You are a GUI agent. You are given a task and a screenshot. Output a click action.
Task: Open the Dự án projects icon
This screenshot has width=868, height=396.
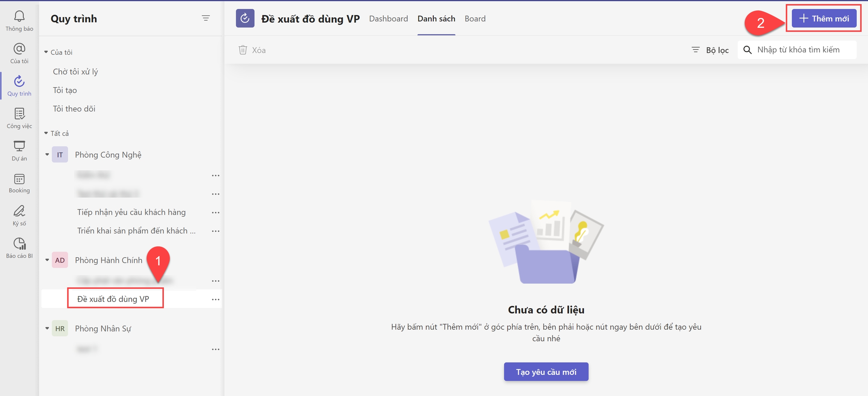[19, 150]
